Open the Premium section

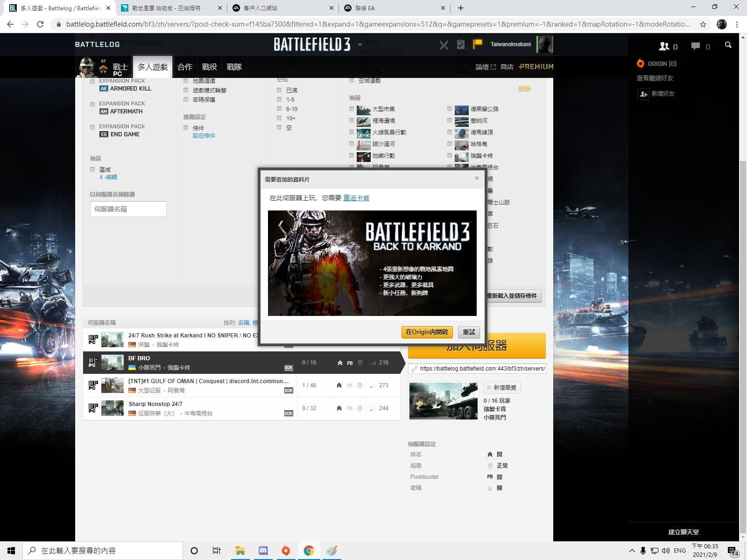click(536, 67)
